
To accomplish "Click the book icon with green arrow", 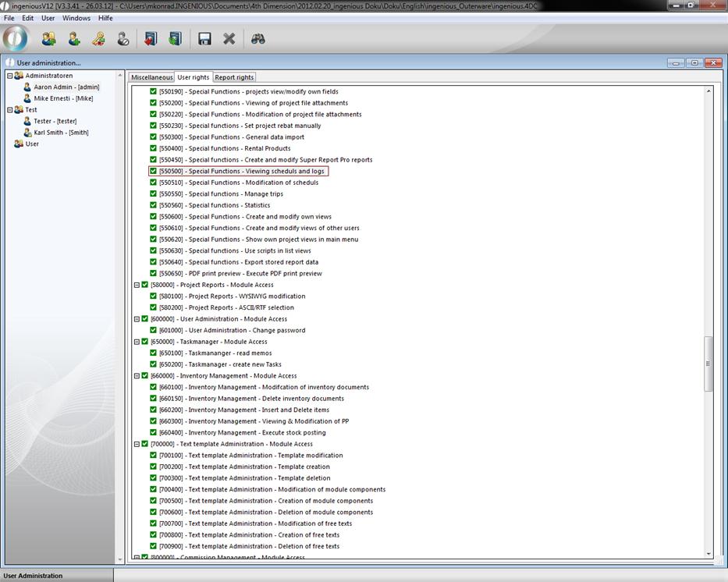I will 175,38.
